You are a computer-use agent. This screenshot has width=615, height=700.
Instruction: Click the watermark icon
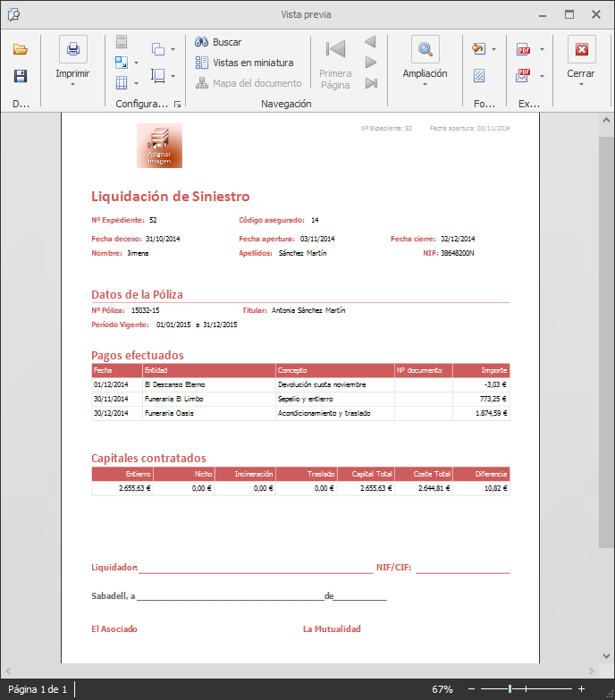(x=479, y=76)
